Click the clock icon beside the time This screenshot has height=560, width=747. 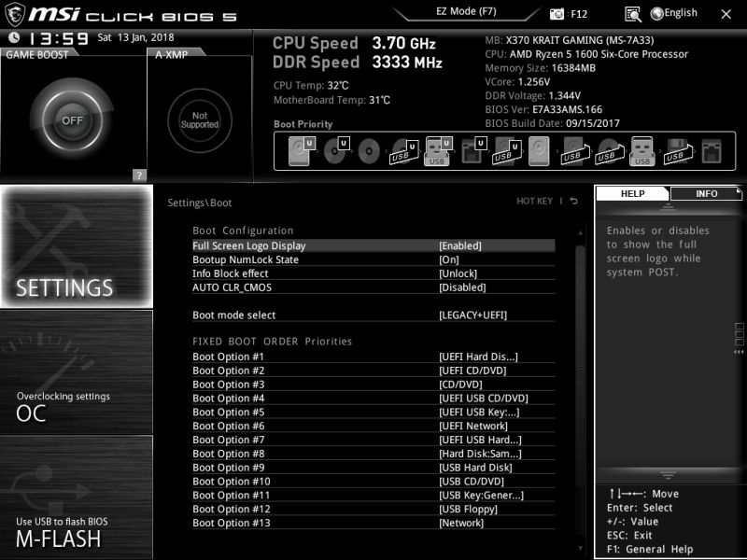pos(14,37)
